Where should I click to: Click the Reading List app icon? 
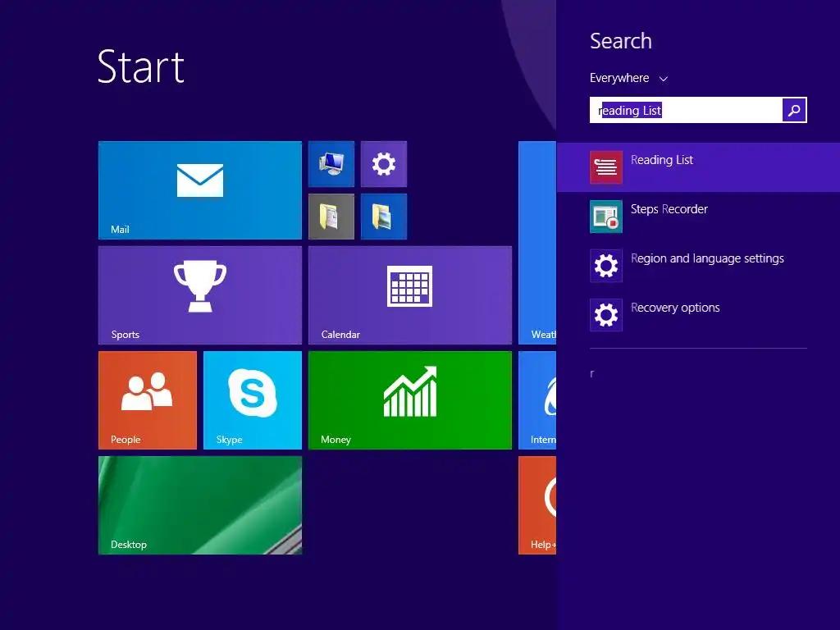[x=606, y=167]
